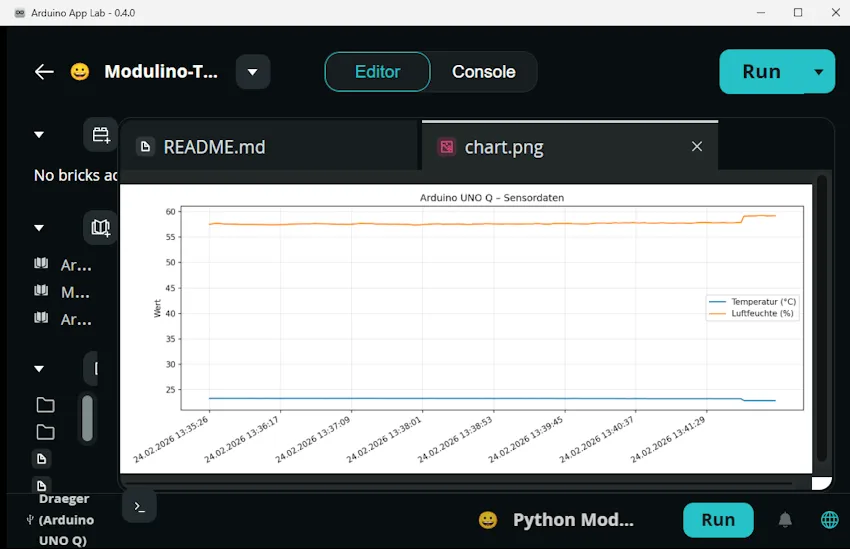This screenshot has height=549, width=850.
Task: Switch to Console view
Action: 483,72
